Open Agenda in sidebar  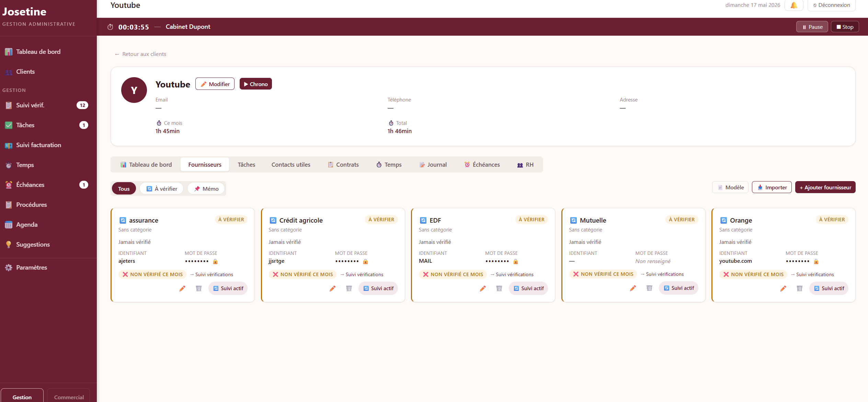pos(48,225)
